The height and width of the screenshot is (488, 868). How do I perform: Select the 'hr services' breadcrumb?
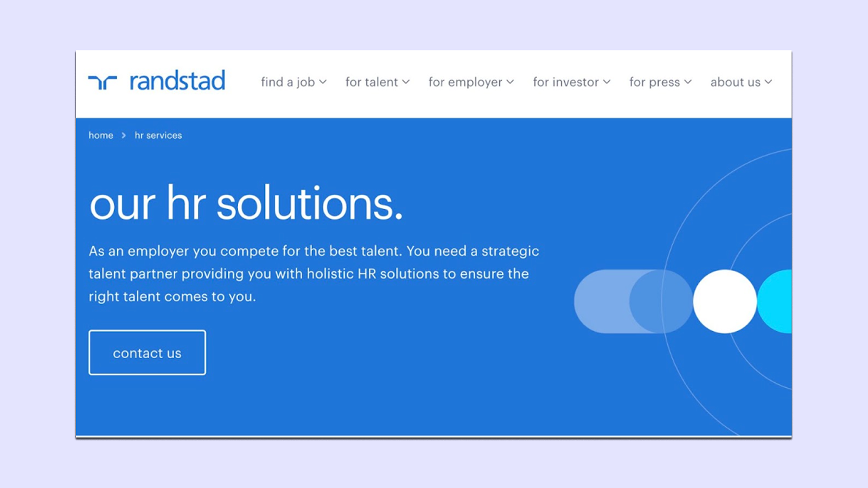pyautogui.click(x=158, y=136)
